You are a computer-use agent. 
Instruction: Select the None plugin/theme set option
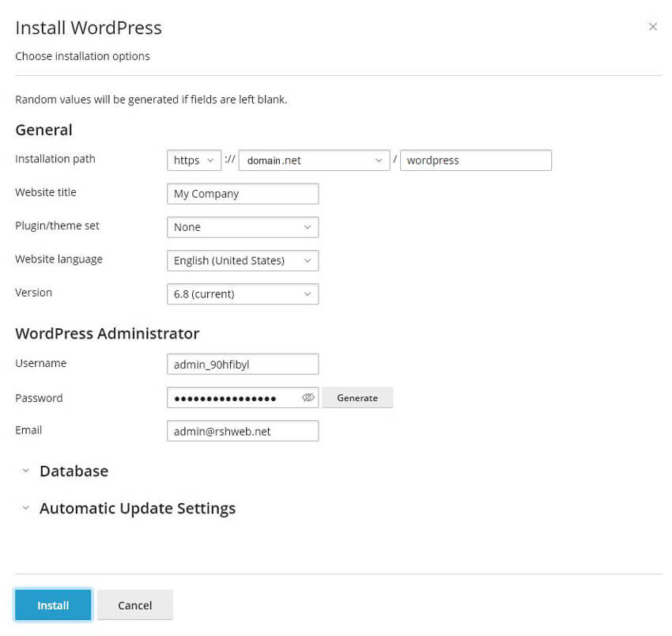pos(242,227)
